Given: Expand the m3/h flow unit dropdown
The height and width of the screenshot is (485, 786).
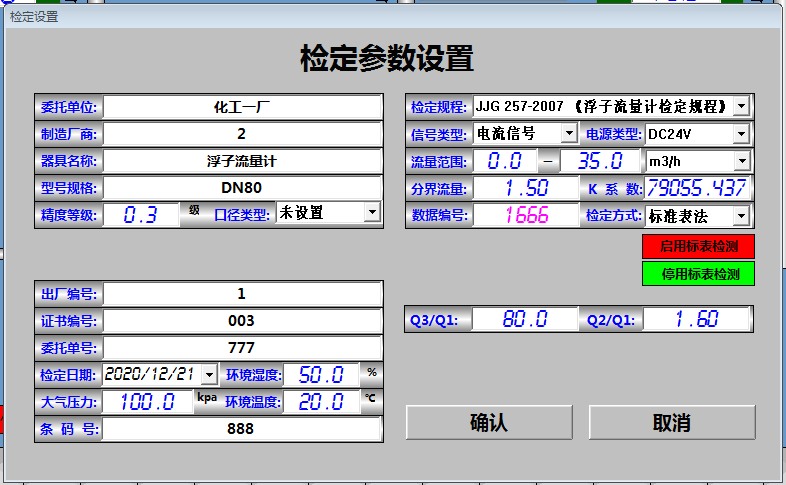Looking at the screenshot, I should (741, 161).
